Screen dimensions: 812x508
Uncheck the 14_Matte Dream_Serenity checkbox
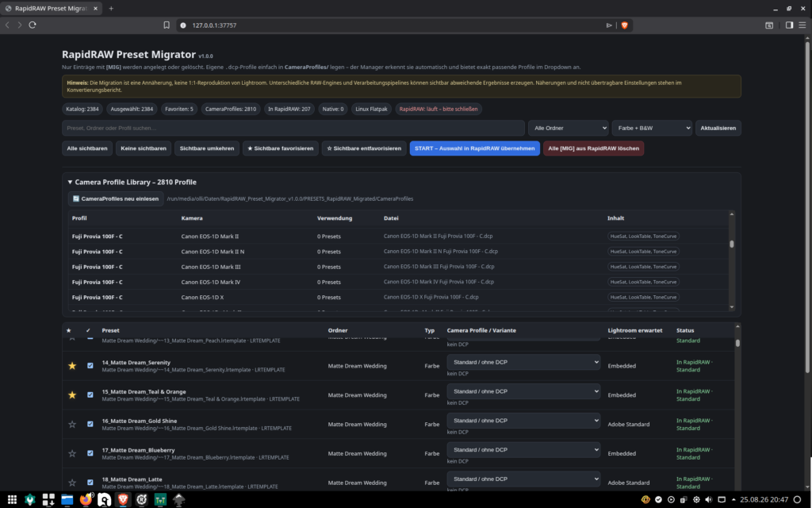tap(90, 365)
